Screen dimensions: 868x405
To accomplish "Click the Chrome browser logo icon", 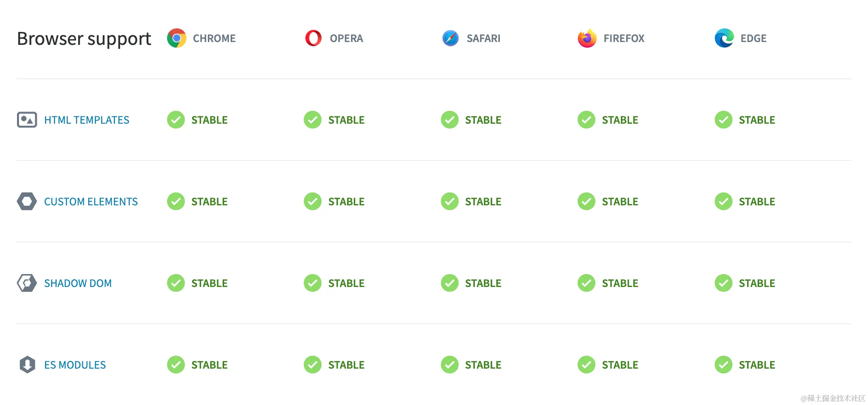I will (x=177, y=38).
